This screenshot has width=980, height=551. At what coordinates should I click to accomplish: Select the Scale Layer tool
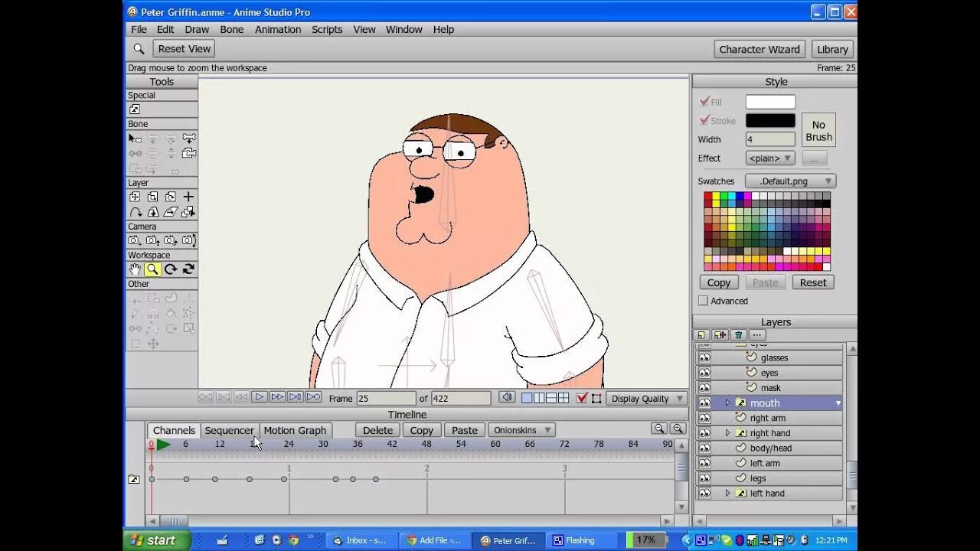152,197
